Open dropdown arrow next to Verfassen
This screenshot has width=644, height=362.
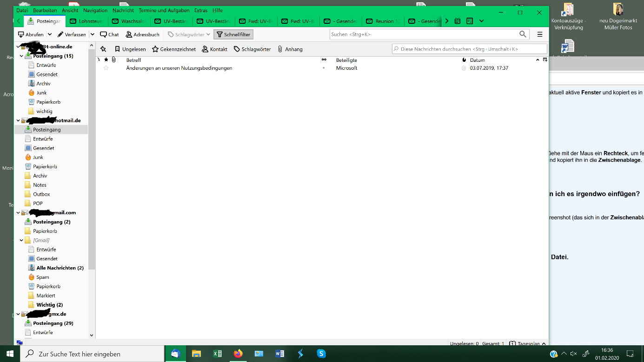pos(92,34)
